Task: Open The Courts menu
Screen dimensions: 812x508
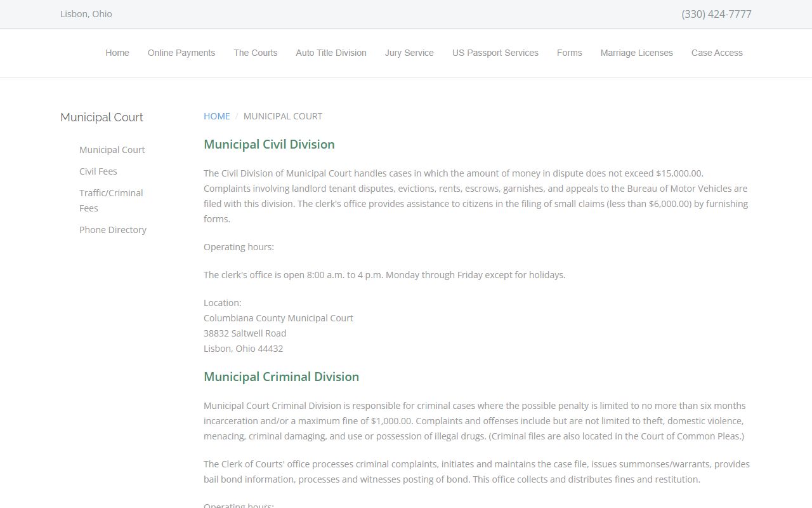Action: [x=255, y=53]
